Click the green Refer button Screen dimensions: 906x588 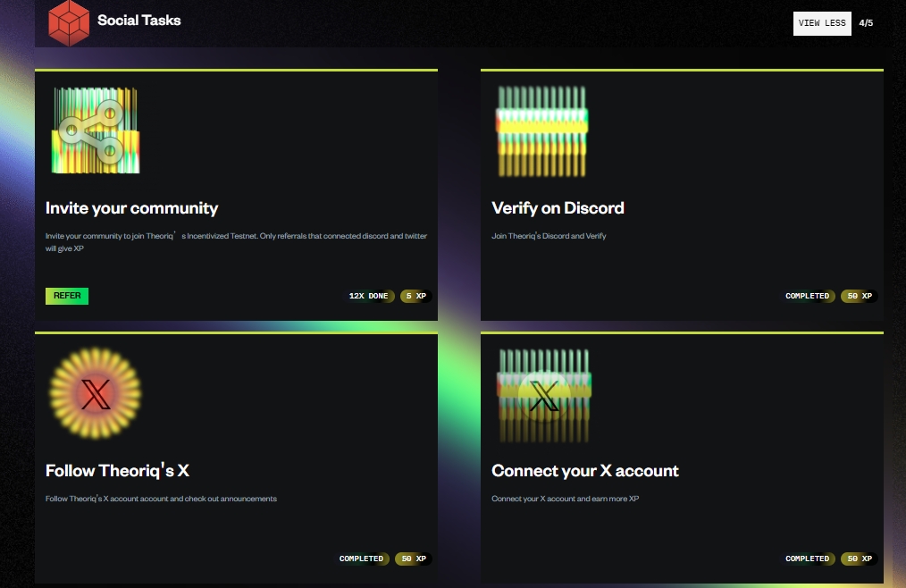tap(67, 296)
